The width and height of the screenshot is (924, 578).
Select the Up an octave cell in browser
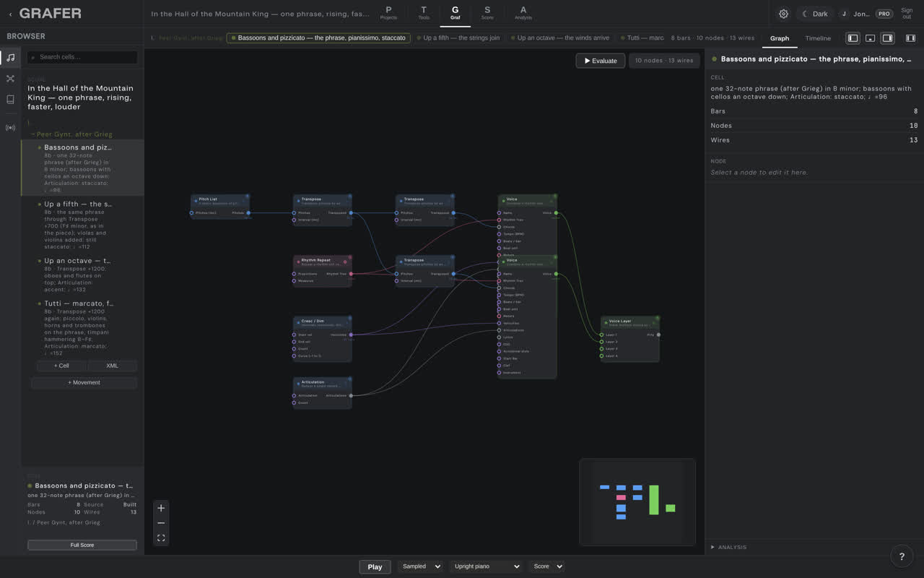click(x=82, y=275)
